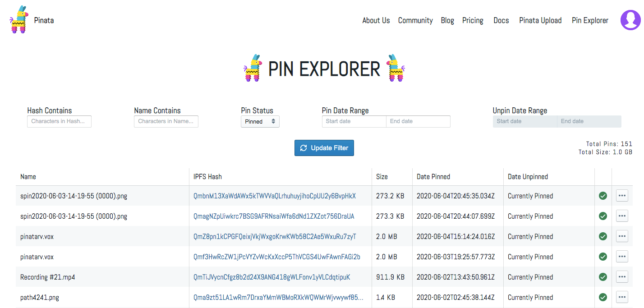Viewport: 644px width, 308px height.
Task: Click Unpin Date Range end date field
Action: pyautogui.click(x=589, y=121)
